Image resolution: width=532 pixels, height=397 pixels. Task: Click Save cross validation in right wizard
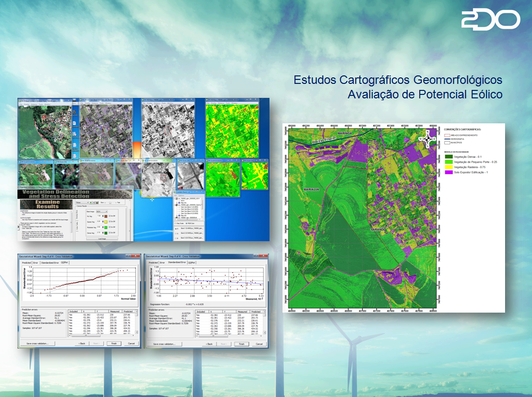(x=165, y=344)
